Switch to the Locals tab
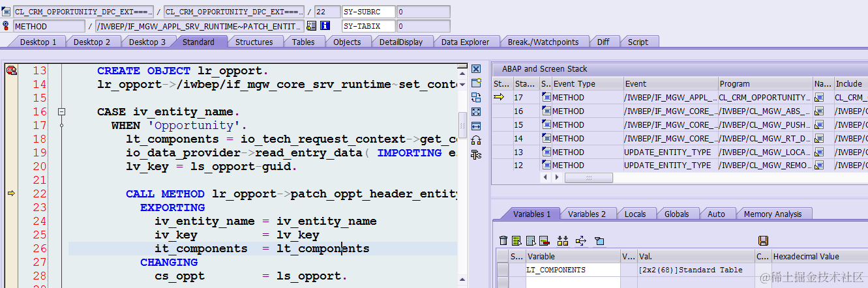Screen dimensions: 868x288 [635, 214]
